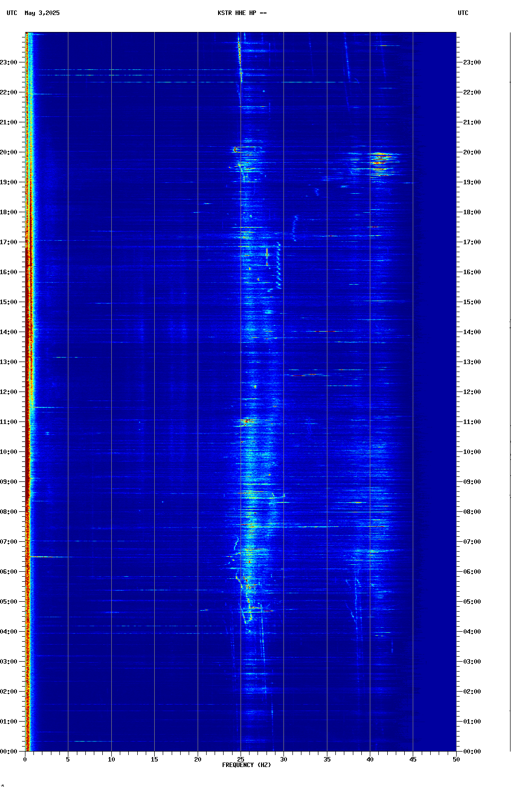Select the right-axis '09:00' time label
The image size is (532, 791).
click(x=472, y=482)
